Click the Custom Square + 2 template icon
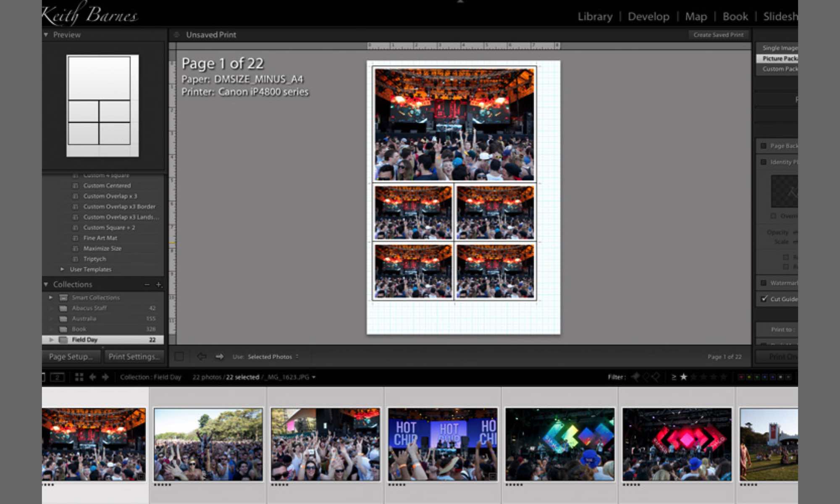Viewport: 840px width, 504px height. tap(76, 228)
